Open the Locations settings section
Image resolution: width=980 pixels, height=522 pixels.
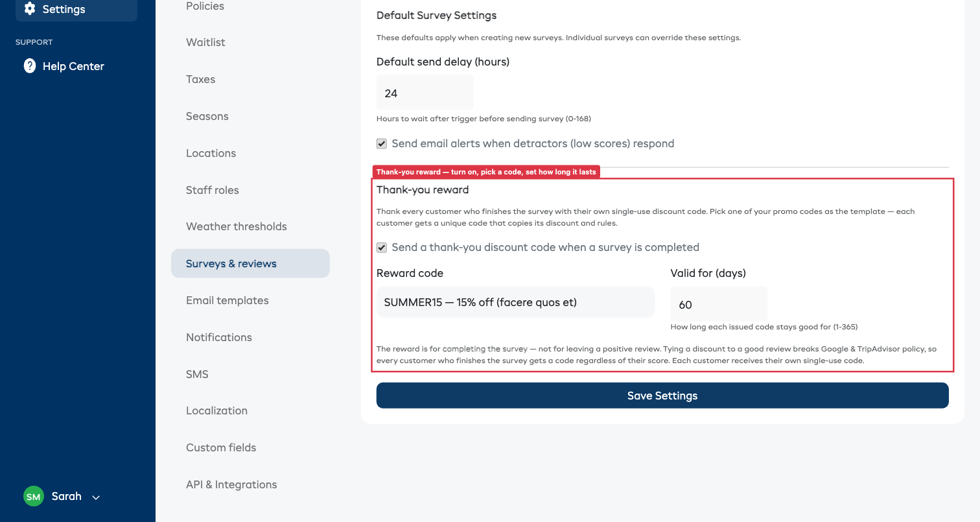click(211, 154)
